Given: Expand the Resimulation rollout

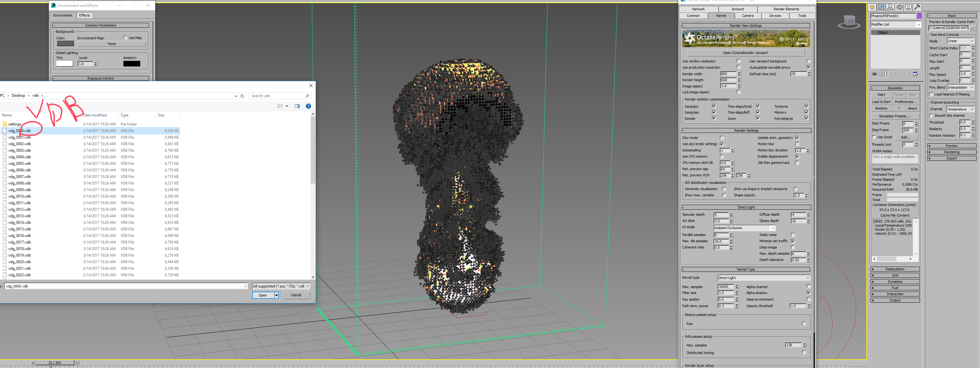Looking at the screenshot, I should [x=895, y=269].
